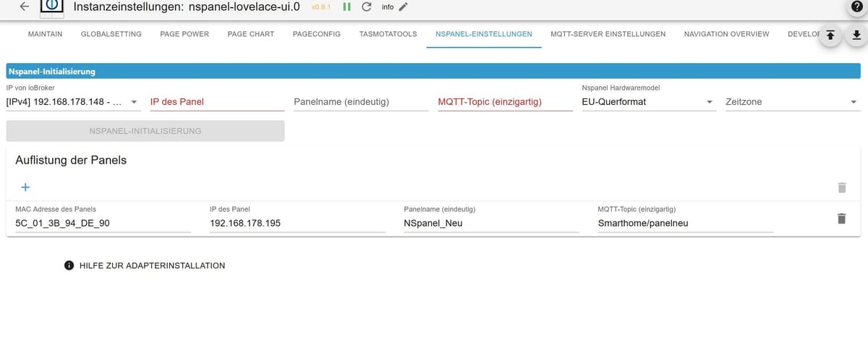This screenshot has width=868, height=354.
Task: Switch to the NAVIGATION OVERVIEW tab
Action: tap(726, 34)
